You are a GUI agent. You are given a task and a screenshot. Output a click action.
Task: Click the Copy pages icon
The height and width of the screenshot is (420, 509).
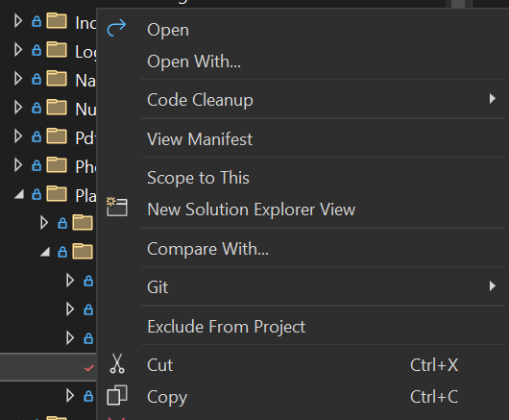(117, 395)
